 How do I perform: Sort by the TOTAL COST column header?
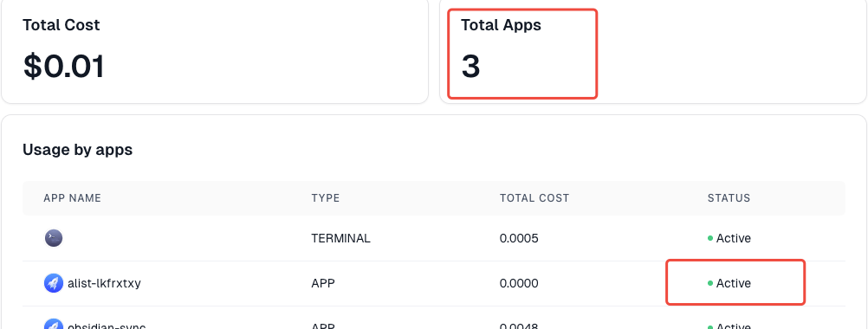tap(534, 198)
